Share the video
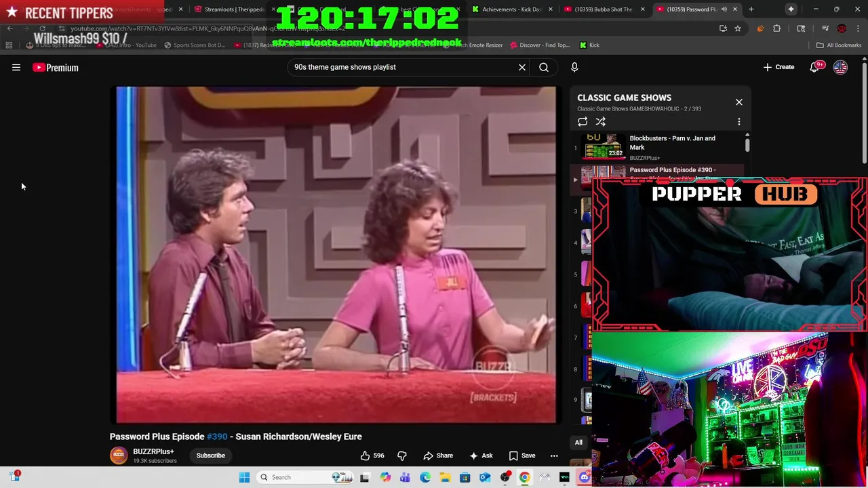 click(438, 455)
